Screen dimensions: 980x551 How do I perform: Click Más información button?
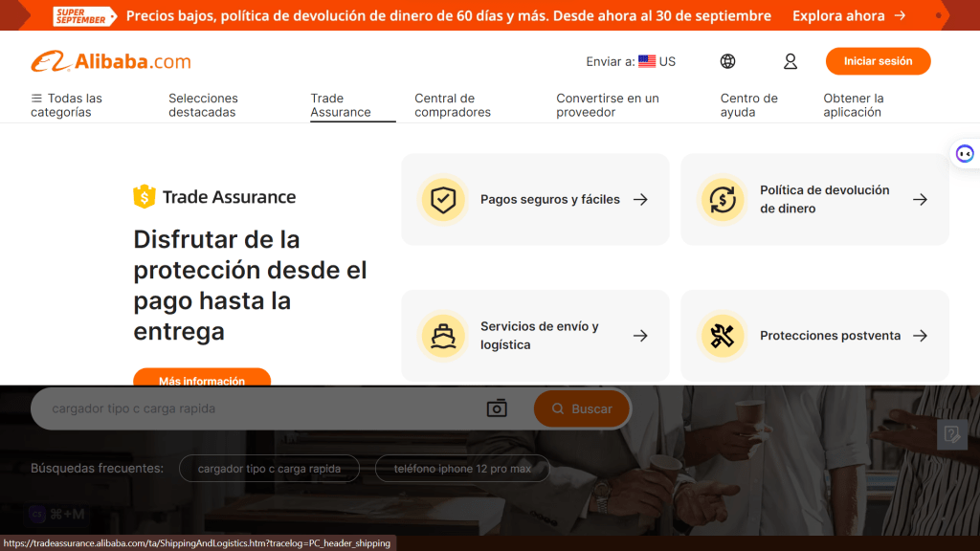[x=202, y=377]
